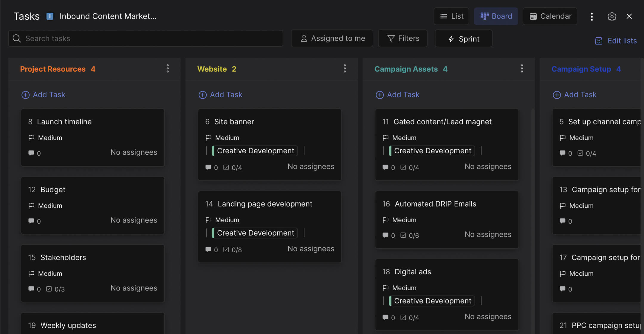Click the search magnifier icon

tap(17, 38)
